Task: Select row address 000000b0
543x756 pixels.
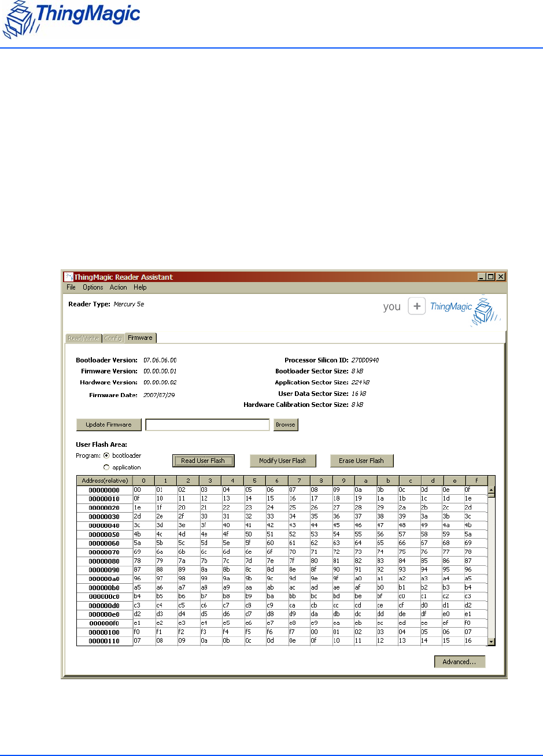Action: [105, 588]
